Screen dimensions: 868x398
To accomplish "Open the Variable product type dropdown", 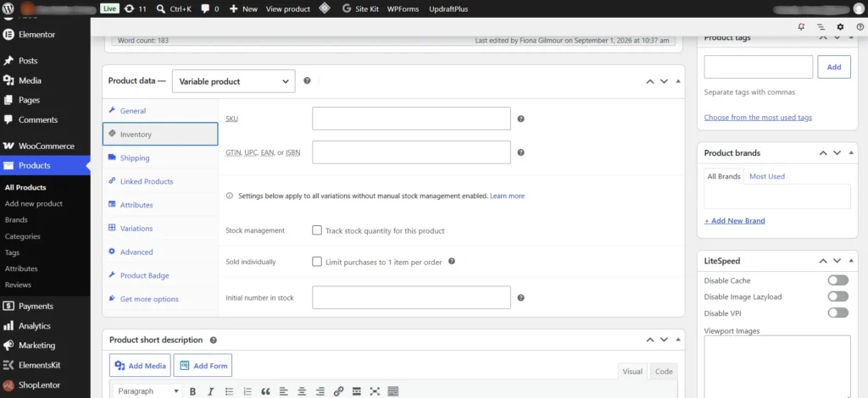I will click(234, 81).
